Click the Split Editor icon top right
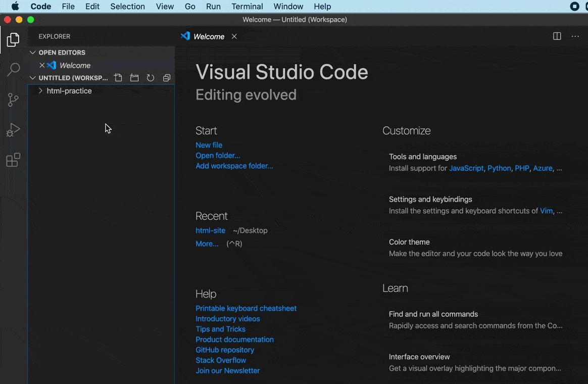The height and width of the screenshot is (384, 588). click(x=556, y=36)
